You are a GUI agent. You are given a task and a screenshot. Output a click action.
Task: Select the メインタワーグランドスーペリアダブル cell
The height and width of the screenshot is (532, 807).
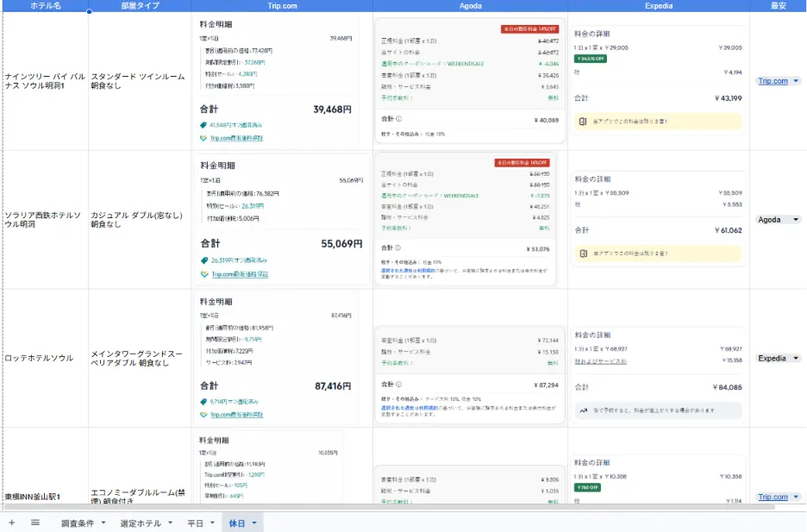[x=140, y=358]
